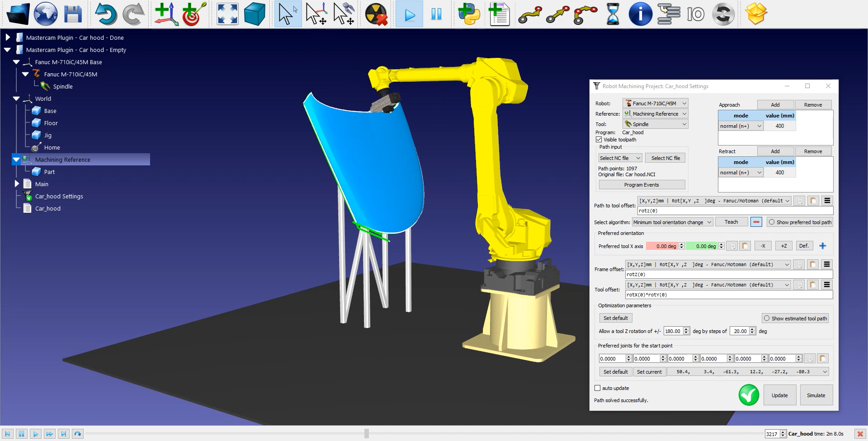Click the simulation timeline slider handle
The width and height of the screenshot is (868, 441).
[x=367, y=434]
